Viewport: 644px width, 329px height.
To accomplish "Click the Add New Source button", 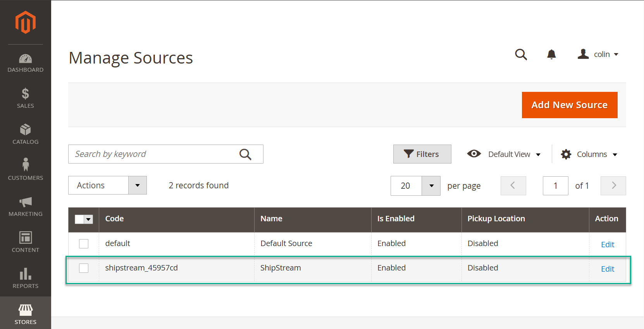I will coord(569,105).
